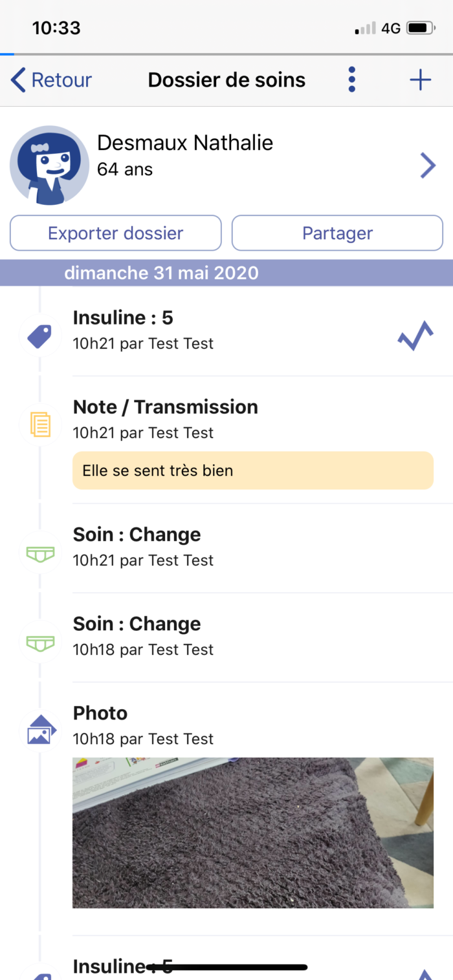Select the 10h21 Soin : Change entry
The height and width of the screenshot is (980, 453).
(253, 548)
